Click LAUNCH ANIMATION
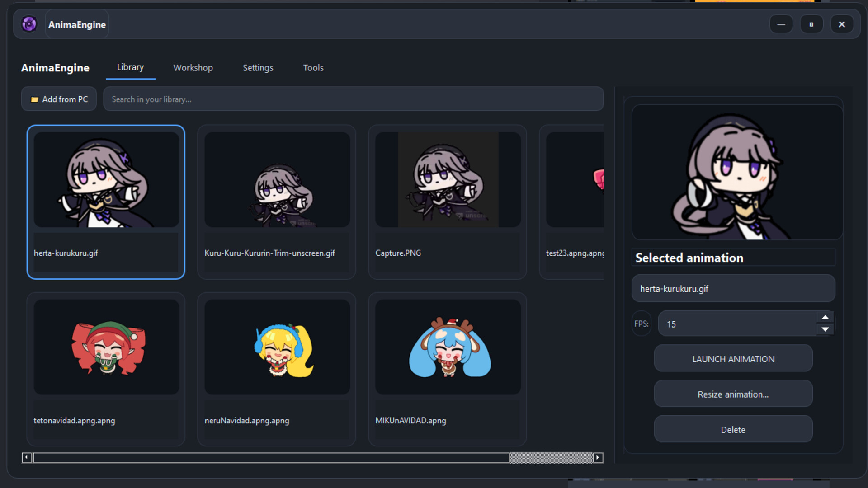The height and width of the screenshot is (488, 868). point(733,358)
